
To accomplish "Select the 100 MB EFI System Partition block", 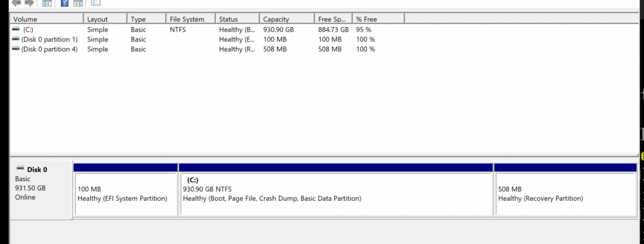I will coord(126,189).
